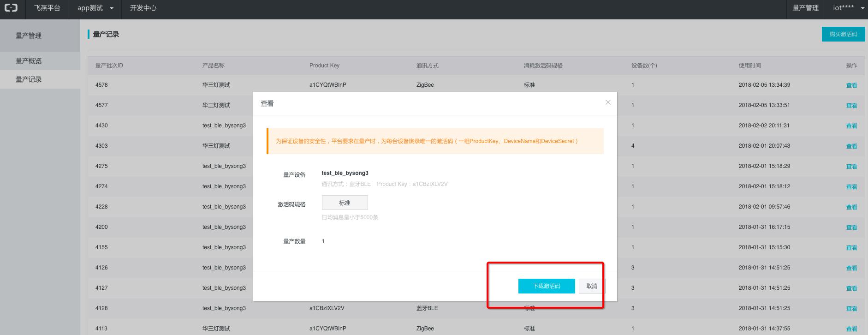The image size is (868, 335).
Task: Open the app测试 project dropdown
Action: tap(95, 8)
